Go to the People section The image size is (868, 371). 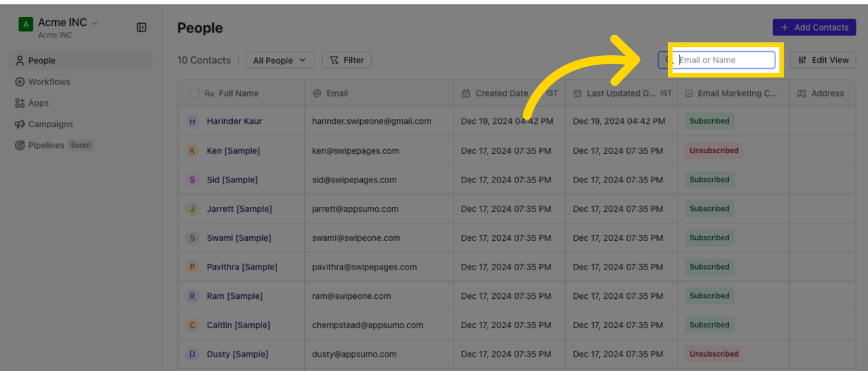[x=42, y=61]
